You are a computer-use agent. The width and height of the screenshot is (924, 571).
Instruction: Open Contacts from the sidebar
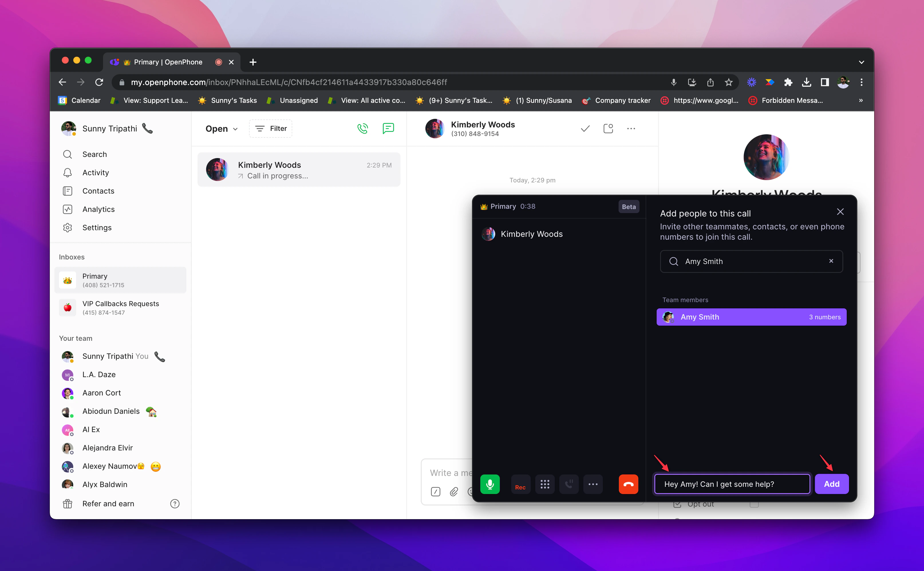tap(98, 191)
